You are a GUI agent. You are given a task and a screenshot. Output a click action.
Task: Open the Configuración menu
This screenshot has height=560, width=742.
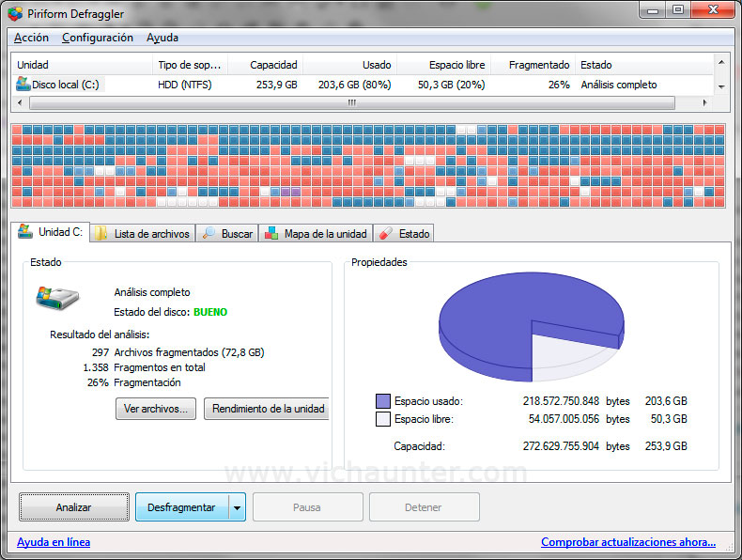(x=98, y=38)
